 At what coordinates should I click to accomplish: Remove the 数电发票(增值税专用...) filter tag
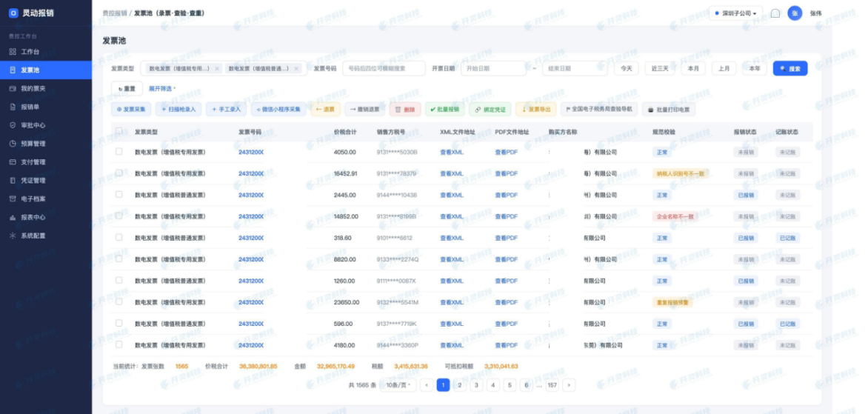[x=217, y=69]
